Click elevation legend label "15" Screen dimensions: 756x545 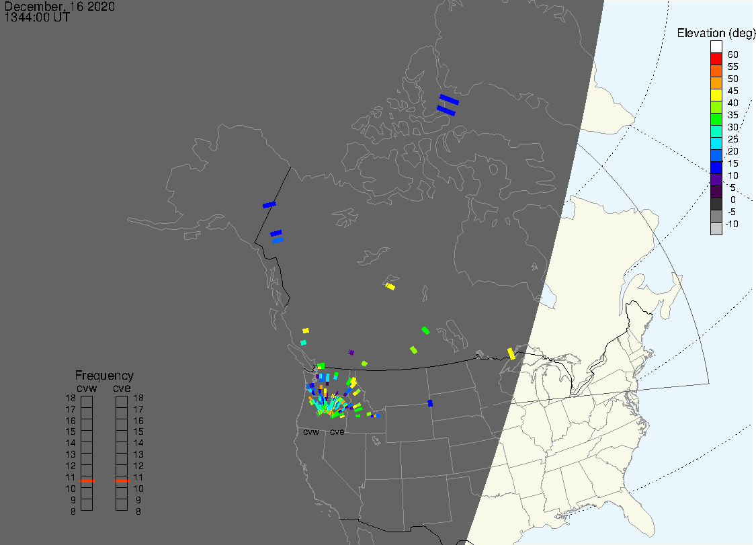pyautogui.click(x=733, y=163)
